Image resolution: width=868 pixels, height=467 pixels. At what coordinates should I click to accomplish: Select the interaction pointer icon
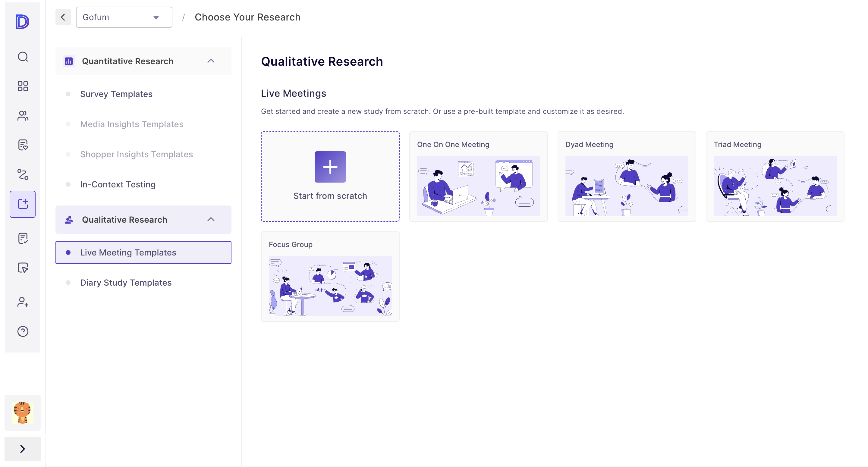point(23,268)
